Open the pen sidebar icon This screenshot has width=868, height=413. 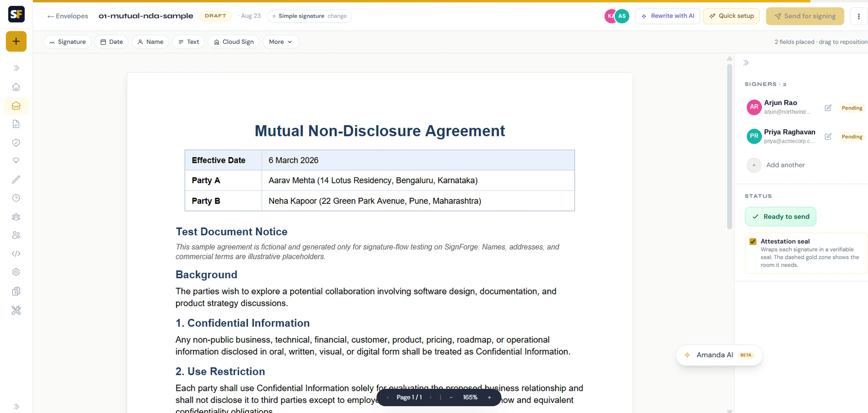pyautogui.click(x=16, y=179)
